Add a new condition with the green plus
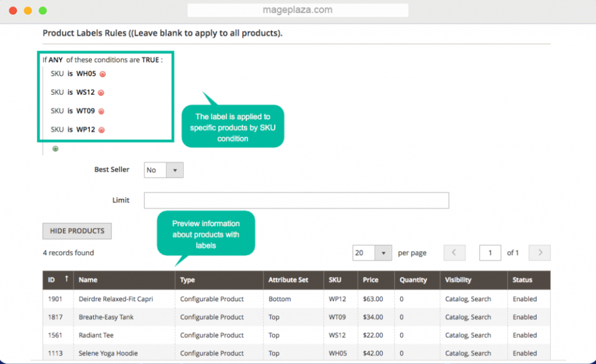Viewport: 596px width, 364px height. coord(55,149)
